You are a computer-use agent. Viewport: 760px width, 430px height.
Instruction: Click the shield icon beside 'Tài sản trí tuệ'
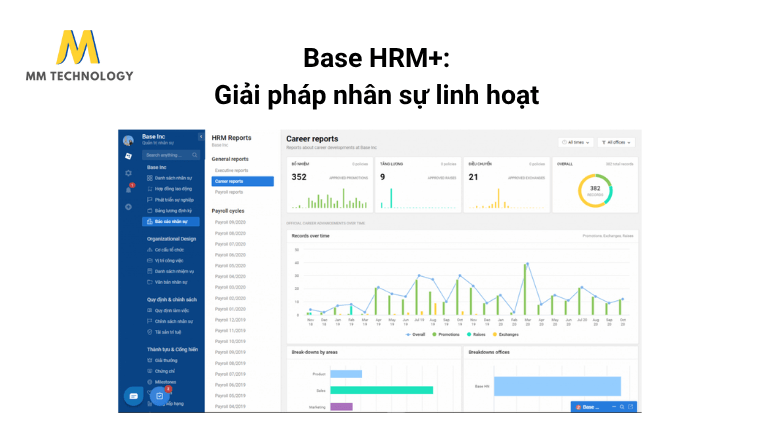click(x=150, y=332)
